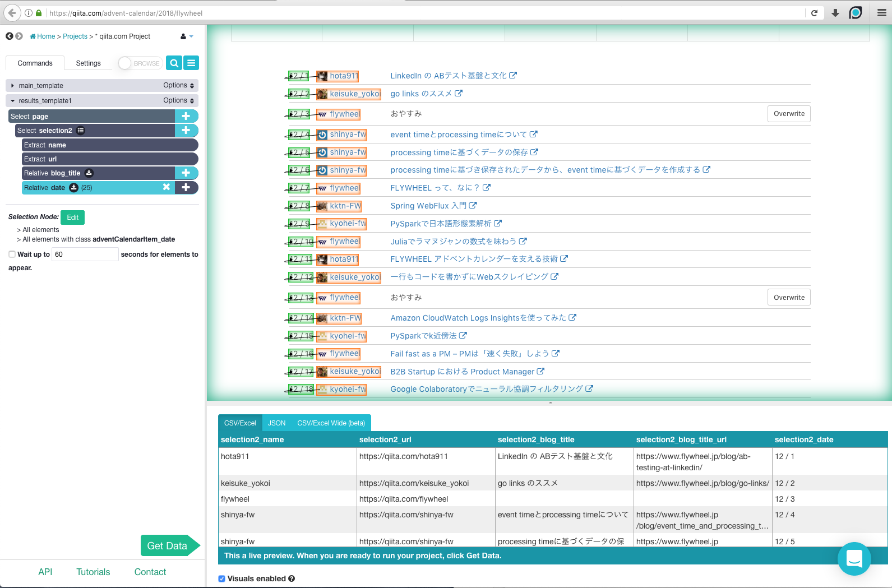Open the hamburger list menu button
This screenshot has width=892, height=588.
coord(191,63)
